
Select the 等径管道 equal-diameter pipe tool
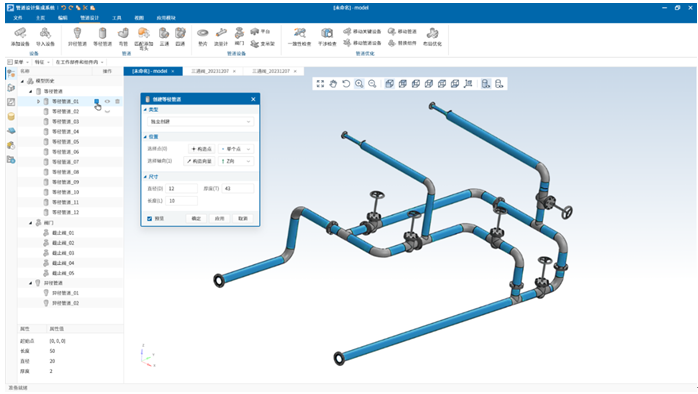pos(102,37)
